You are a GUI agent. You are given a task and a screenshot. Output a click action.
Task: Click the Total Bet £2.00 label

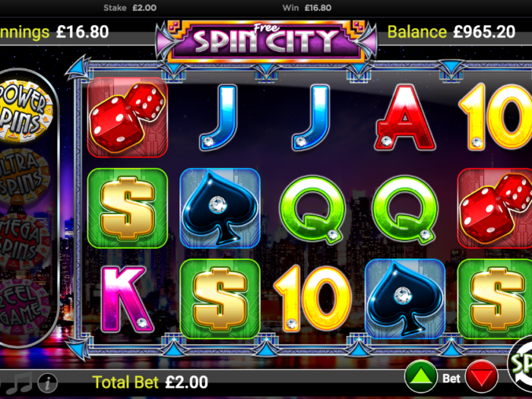click(x=150, y=382)
